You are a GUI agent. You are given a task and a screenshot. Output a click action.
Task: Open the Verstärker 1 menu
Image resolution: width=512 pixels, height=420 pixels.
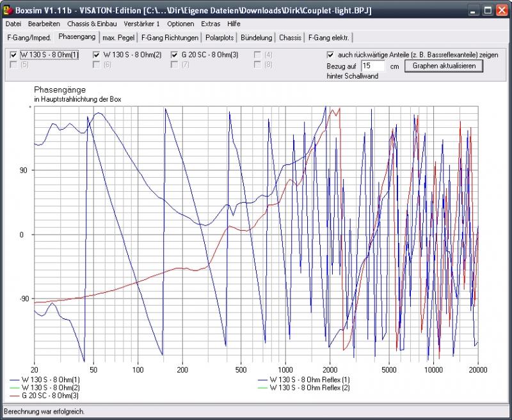[141, 24]
